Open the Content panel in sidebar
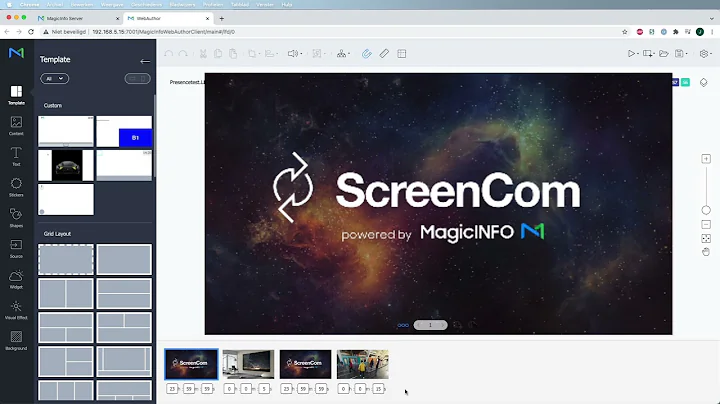The height and width of the screenshot is (404, 720). tap(16, 126)
